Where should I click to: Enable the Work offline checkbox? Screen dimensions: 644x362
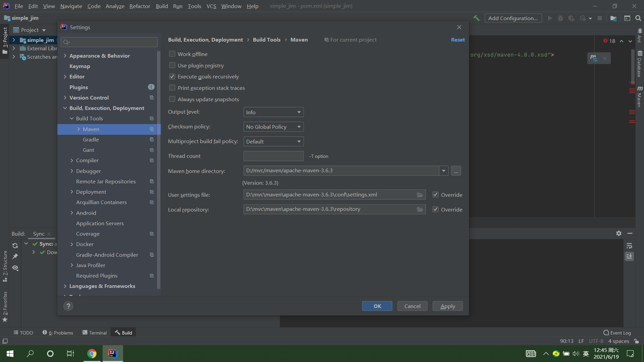[x=172, y=54]
